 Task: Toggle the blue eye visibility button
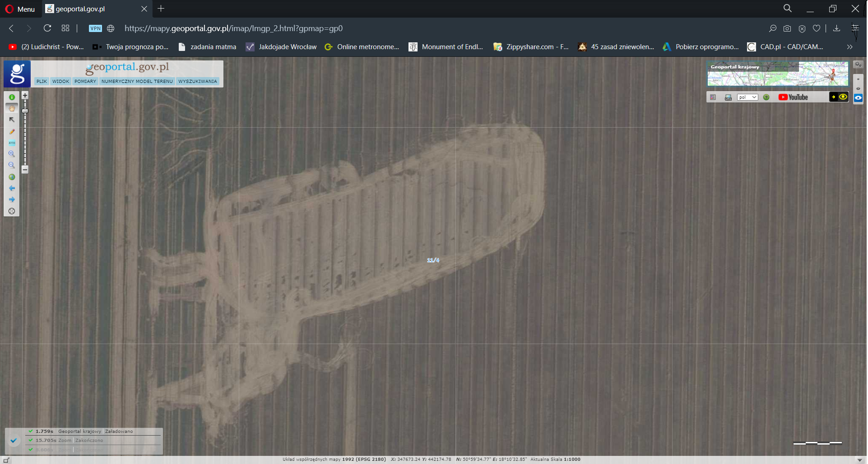[x=858, y=98]
